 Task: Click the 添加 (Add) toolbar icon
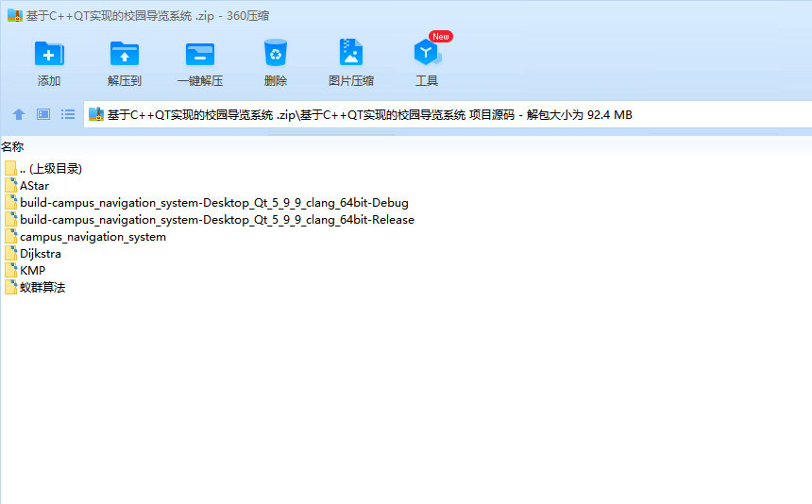[49, 53]
